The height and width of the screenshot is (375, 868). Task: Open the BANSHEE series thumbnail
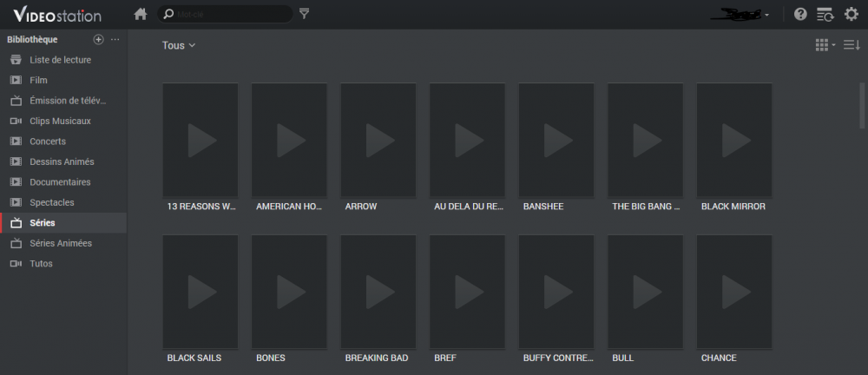click(556, 140)
